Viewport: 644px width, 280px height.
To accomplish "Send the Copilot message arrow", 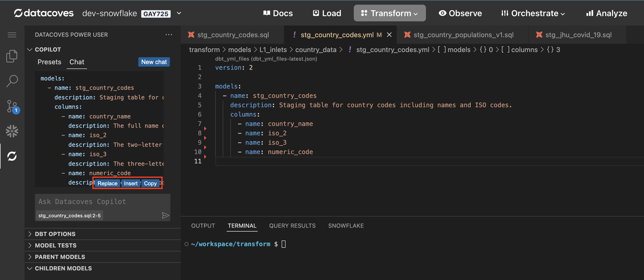I will pyautogui.click(x=165, y=215).
